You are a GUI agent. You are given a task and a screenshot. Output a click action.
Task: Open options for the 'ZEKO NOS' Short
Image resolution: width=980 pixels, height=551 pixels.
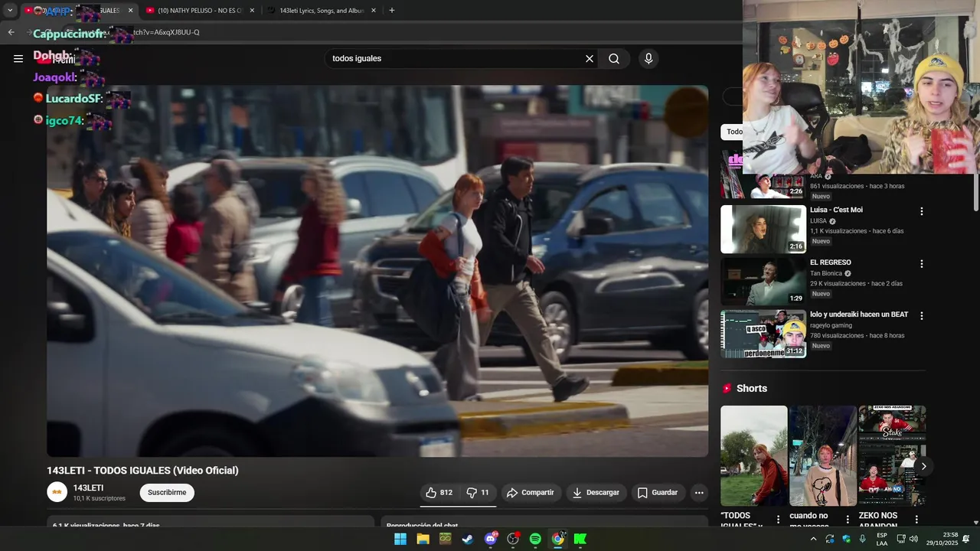pos(916,520)
